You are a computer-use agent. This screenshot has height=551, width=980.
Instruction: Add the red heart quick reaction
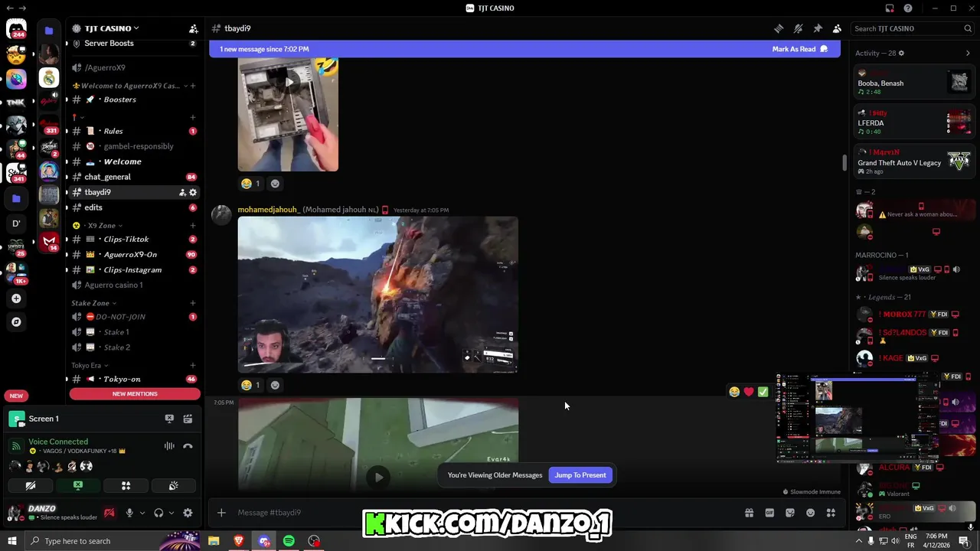[x=749, y=392]
